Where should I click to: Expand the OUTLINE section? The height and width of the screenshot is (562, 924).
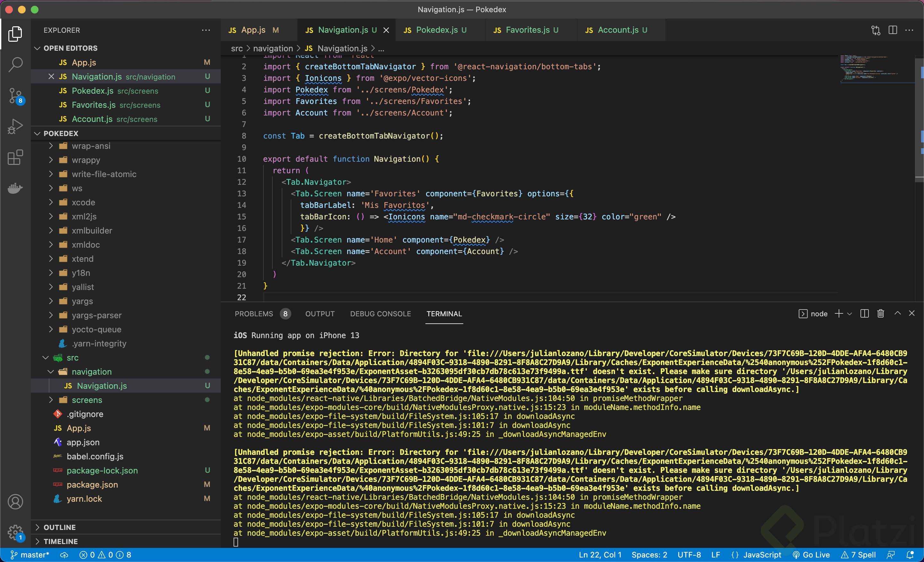(60, 527)
